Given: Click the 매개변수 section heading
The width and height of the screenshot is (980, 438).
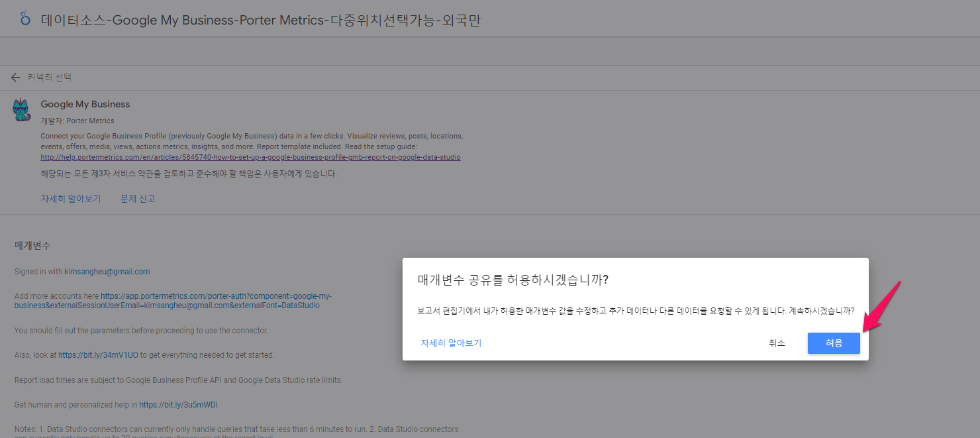Looking at the screenshot, I should pyautogui.click(x=31, y=245).
